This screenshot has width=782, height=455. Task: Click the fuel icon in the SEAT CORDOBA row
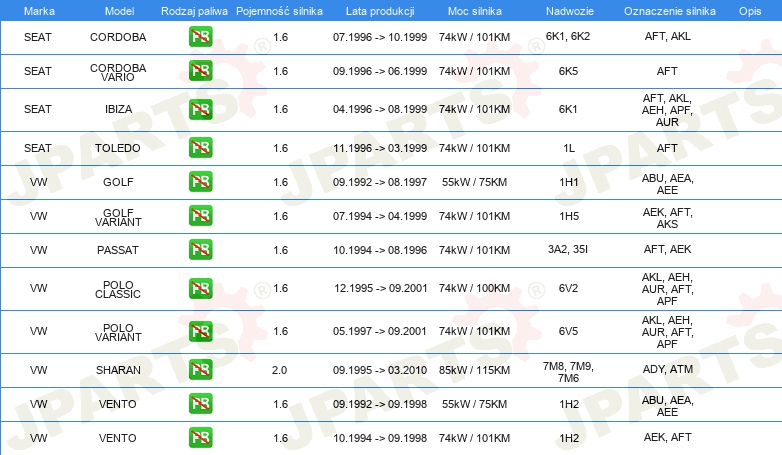[x=200, y=36]
